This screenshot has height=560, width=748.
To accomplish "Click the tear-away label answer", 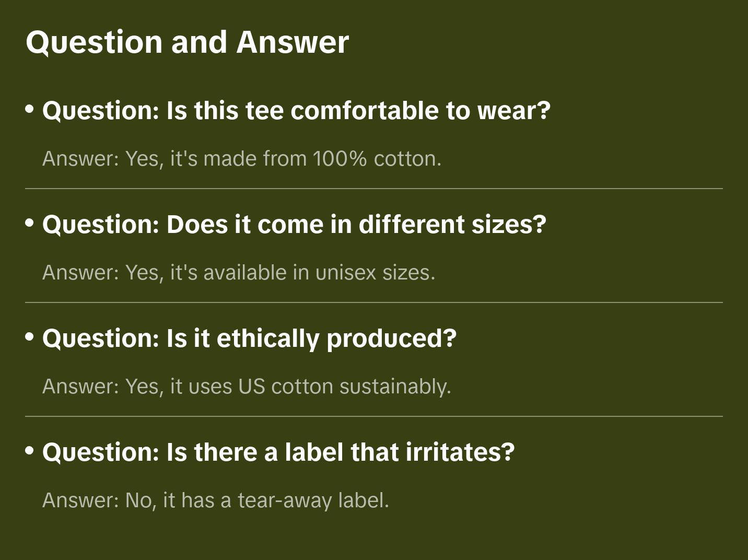I will click(x=216, y=500).
